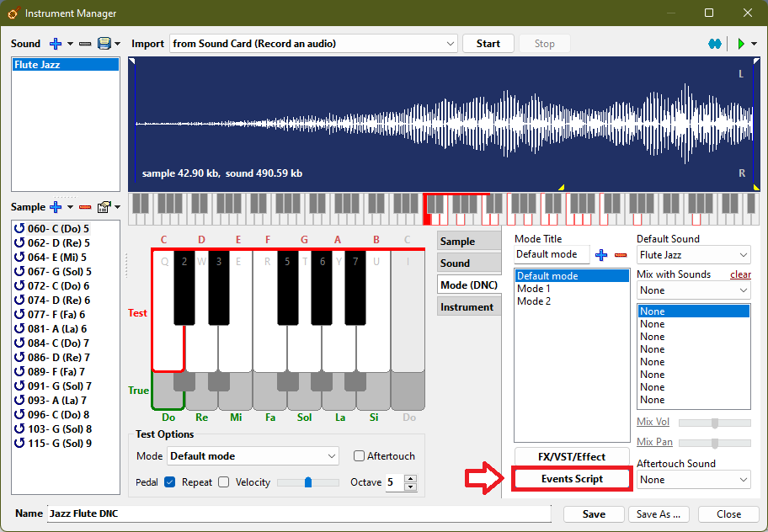
Task: Switch to the Instrument tab
Action: (x=467, y=307)
